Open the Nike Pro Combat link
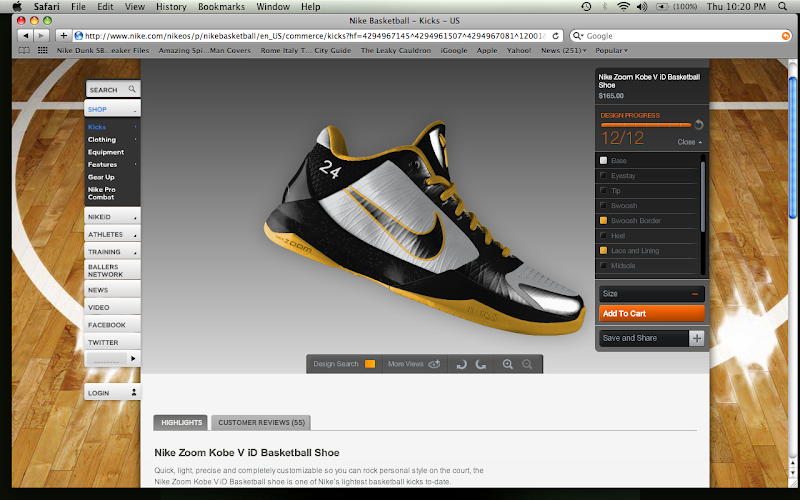800x500 pixels. click(101, 193)
